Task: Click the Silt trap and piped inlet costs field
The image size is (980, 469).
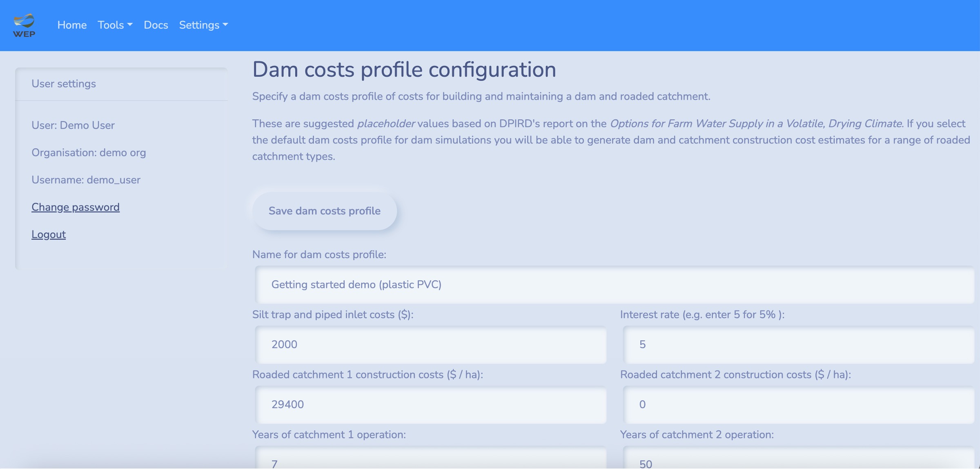Action: pyautogui.click(x=431, y=345)
